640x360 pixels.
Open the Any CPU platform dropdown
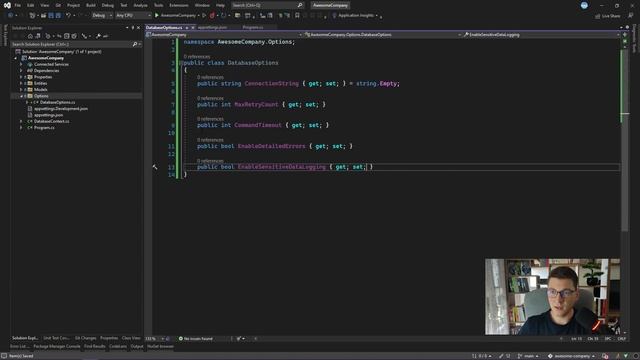(133, 16)
